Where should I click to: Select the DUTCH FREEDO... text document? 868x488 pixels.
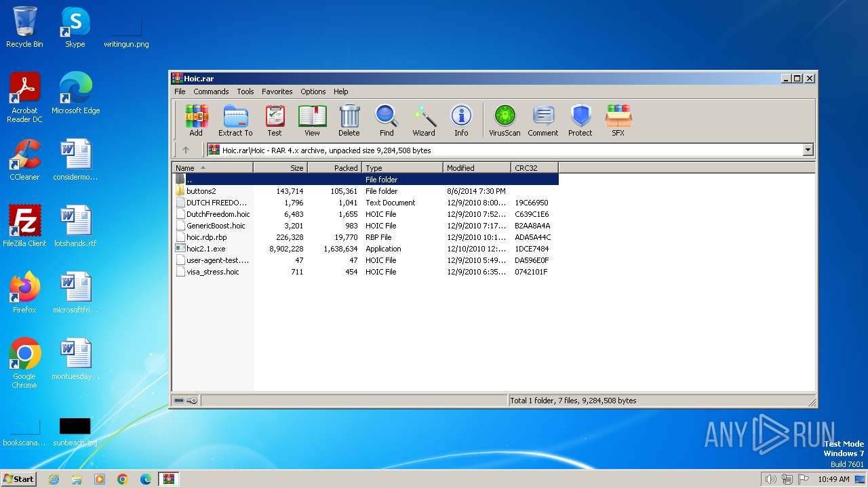click(366, 203)
